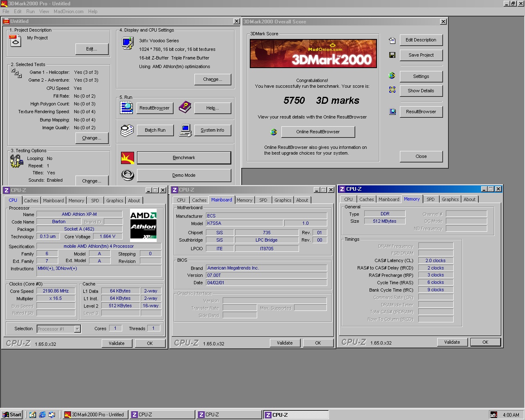This screenshot has width=525, height=420.
Task: Switch to Caches tab in left CPU-Z window
Action: pos(31,201)
